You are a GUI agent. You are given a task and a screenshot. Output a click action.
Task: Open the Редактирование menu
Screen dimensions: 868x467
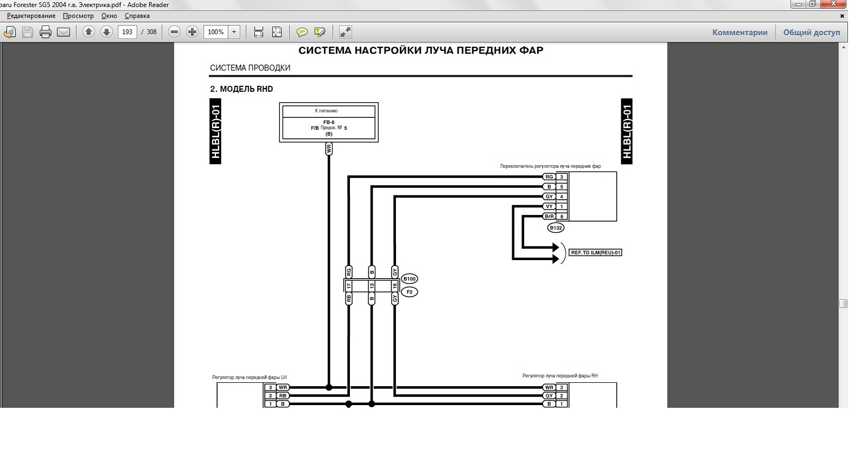(x=31, y=16)
